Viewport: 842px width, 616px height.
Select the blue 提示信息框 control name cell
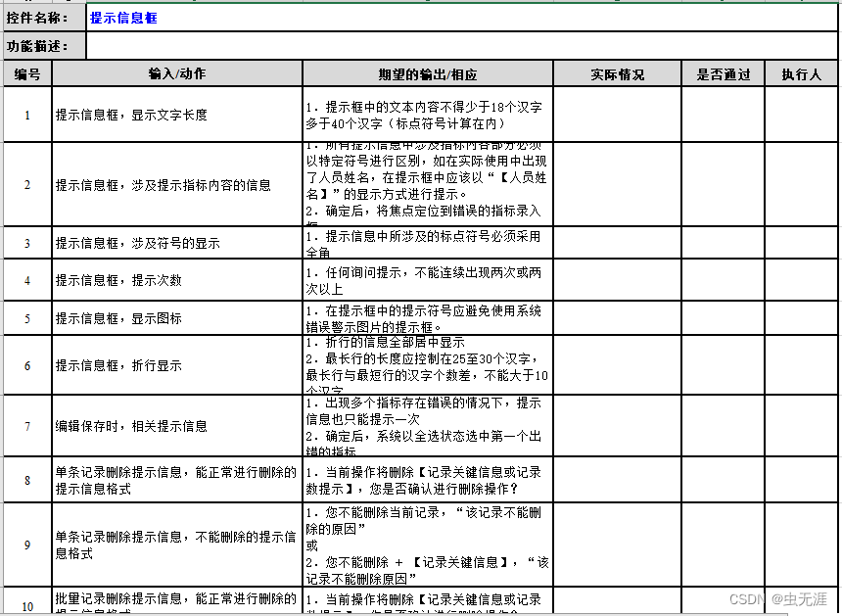click(x=461, y=18)
